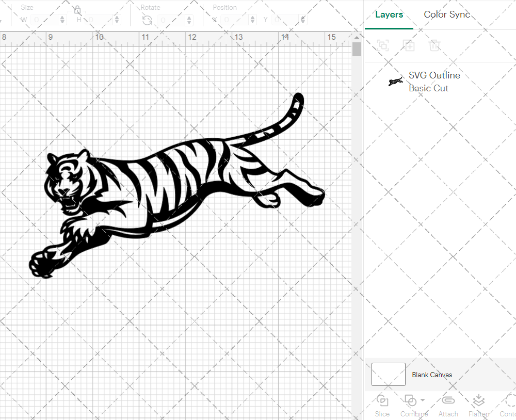Click the Rotate angle input field
Screen dimensions: 516x420
pos(171,20)
